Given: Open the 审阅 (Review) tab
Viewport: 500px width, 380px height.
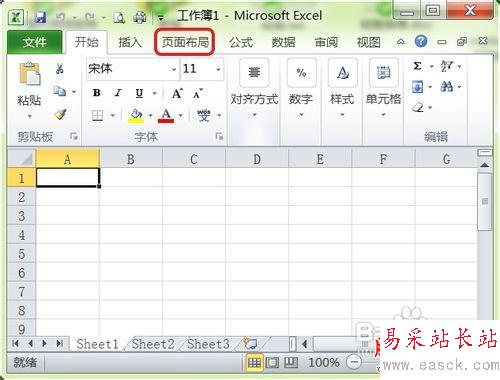Looking at the screenshot, I should [x=326, y=42].
